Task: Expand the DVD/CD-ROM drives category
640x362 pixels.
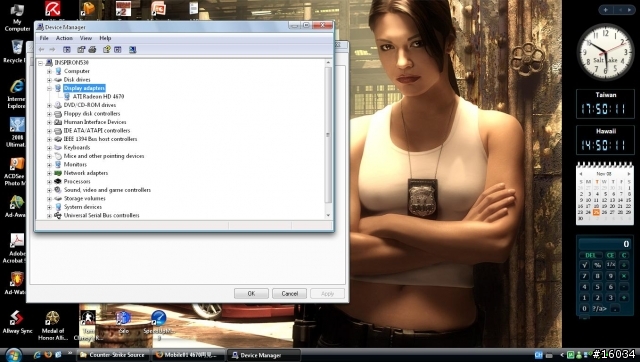Action: coord(49,105)
